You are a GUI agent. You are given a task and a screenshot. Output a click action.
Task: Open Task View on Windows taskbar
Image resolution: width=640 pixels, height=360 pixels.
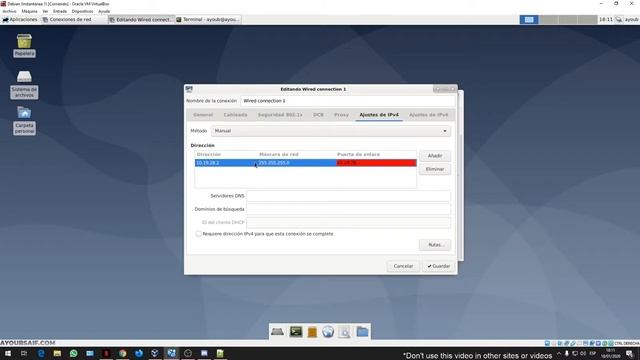coord(24,353)
